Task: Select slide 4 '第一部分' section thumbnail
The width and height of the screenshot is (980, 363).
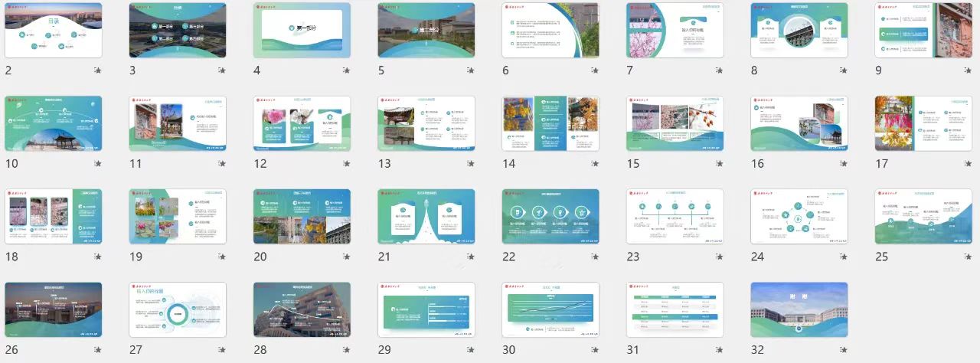Action: pos(302,30)
